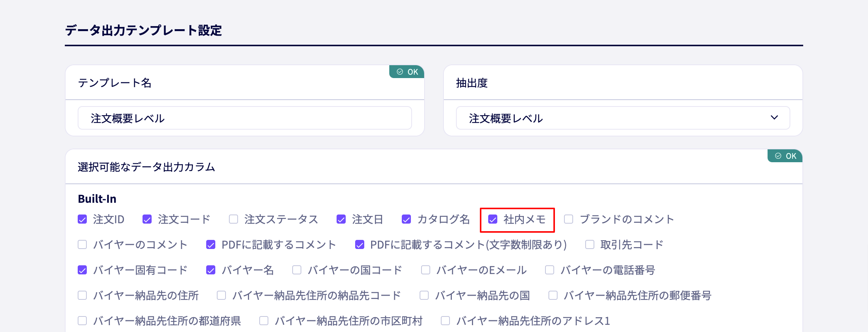This screenshot has width=868, height=332.
Task: Enable バイヤー納品先住所の郵便番号 checkbox
Action: tap(553, 296)
